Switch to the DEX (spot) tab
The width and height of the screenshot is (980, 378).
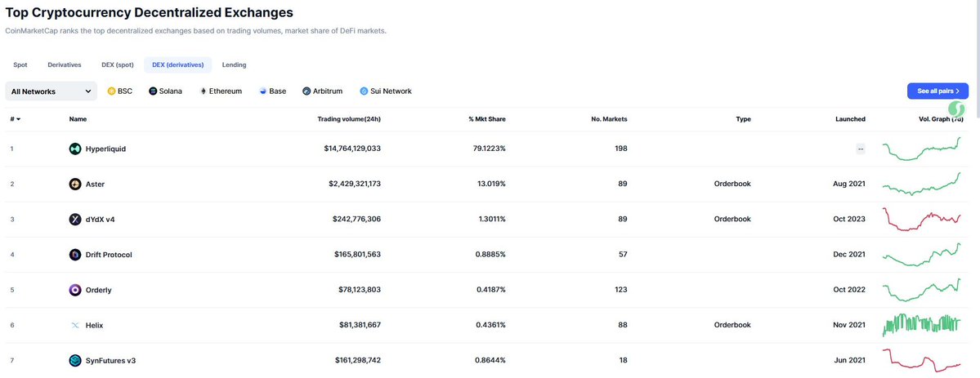118,65
